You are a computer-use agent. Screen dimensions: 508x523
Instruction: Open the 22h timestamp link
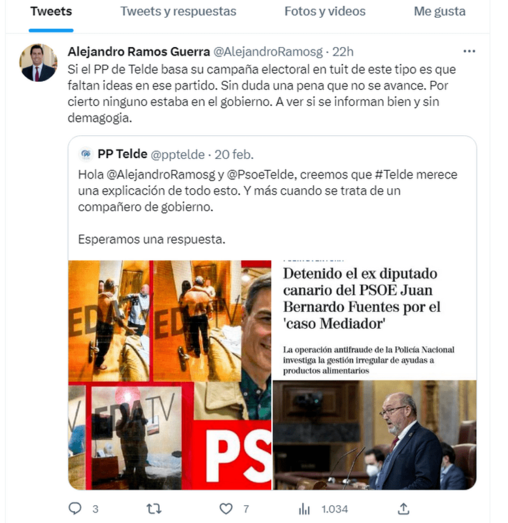pos(343,52)
